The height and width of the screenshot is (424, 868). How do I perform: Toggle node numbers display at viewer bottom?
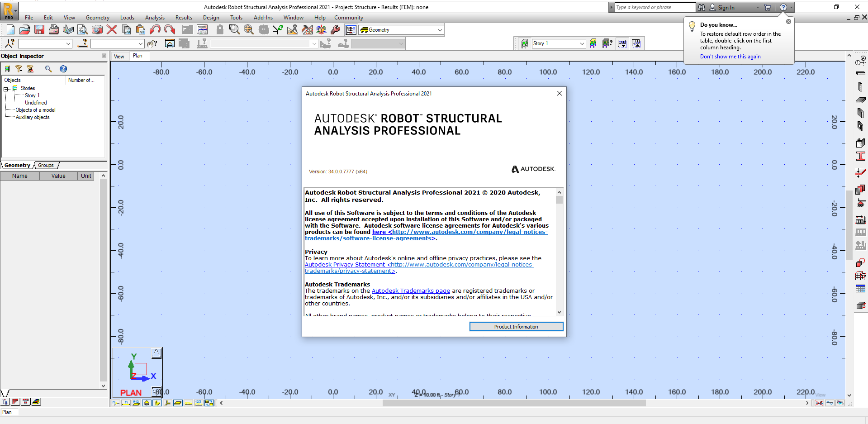tap(116, 403)
